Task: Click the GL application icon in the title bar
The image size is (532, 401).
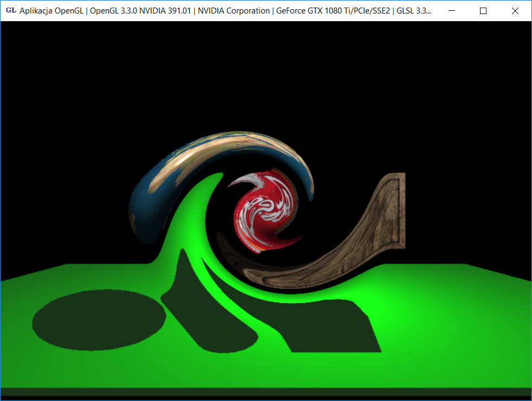Action: click(x=11, y=10)
